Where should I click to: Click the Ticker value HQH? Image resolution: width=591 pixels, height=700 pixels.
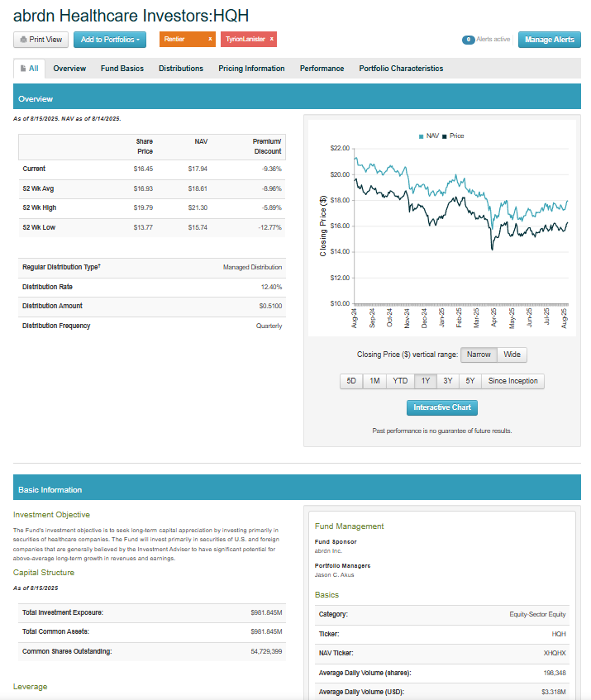(559, 634)
